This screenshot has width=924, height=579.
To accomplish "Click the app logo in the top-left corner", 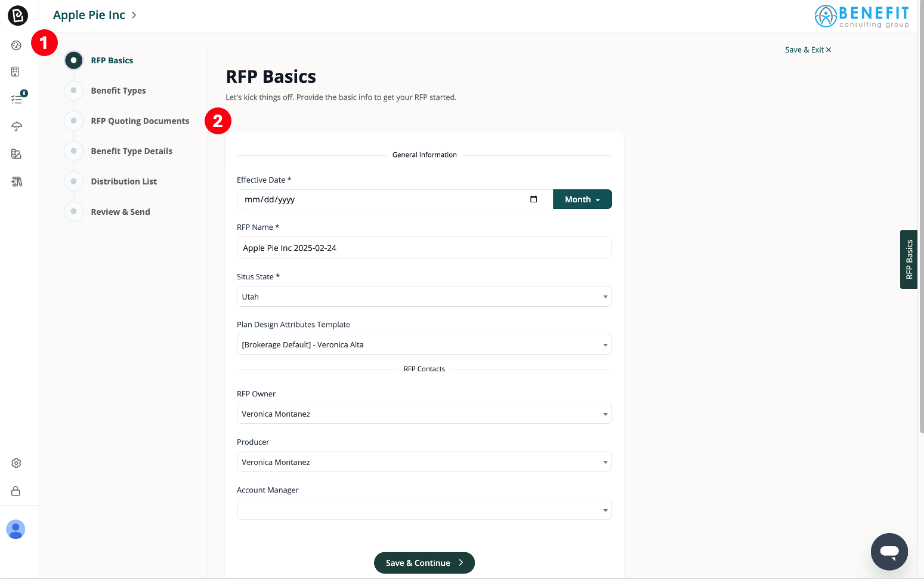I will click(17, 16).
